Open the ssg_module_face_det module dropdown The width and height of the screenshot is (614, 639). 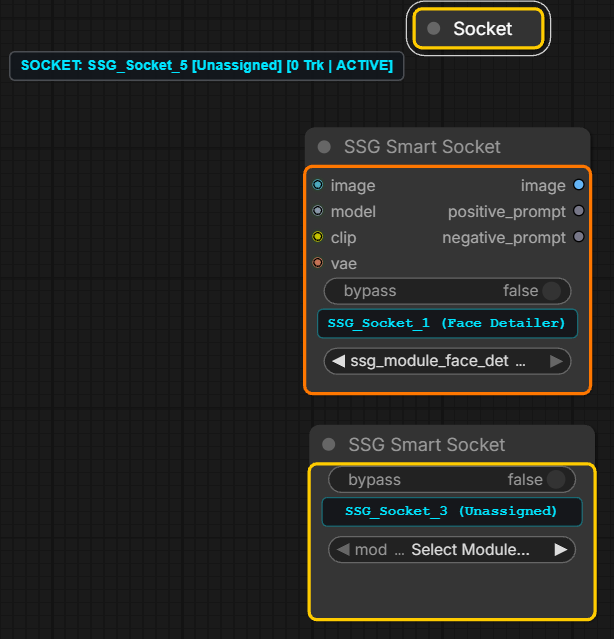pos(447,361)
